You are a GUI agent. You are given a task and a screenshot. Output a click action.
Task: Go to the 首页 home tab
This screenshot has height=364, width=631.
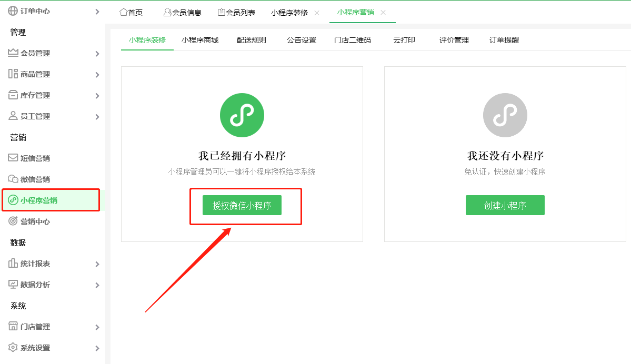pos(131,13)
